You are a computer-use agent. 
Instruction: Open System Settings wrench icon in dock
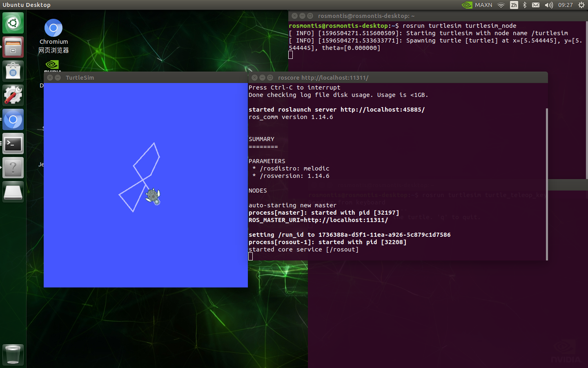tap(13, 95)
